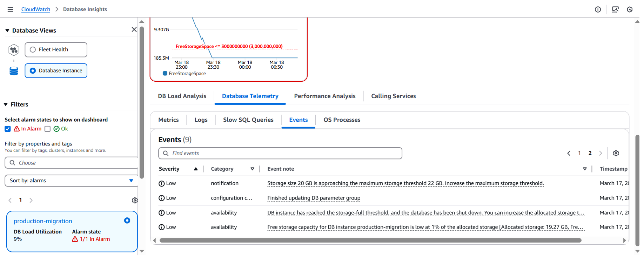644x258 pixels.
Task: Open the Slow SQL Queries sub-tab
Action: pyautogui.click(x=248, y=120)
